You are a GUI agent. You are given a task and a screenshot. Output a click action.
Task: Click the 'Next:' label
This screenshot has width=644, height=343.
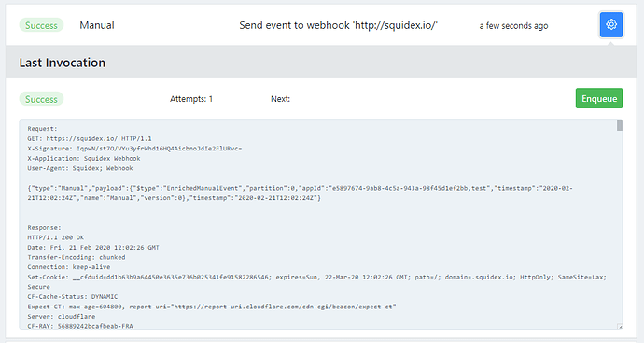pos(280,99)
